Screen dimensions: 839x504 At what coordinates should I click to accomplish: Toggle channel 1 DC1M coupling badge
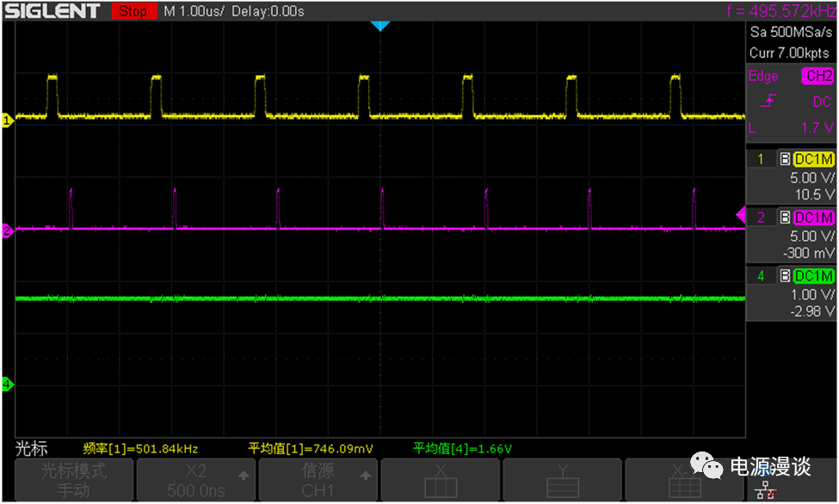click(x=813, y=159)
